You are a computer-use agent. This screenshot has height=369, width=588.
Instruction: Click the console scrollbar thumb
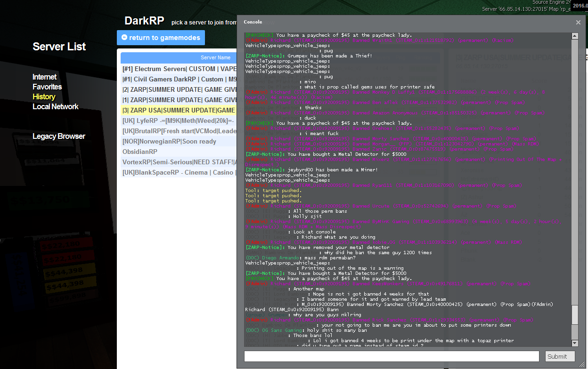574,314
